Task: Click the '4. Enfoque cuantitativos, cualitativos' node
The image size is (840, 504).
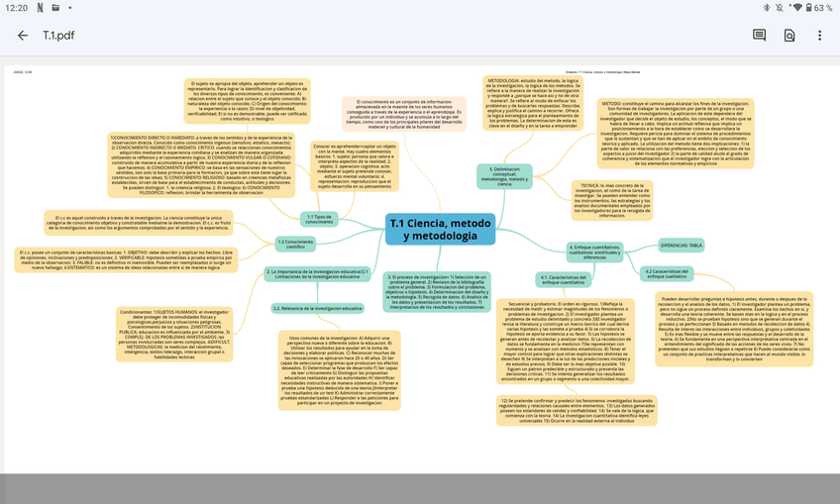Action: pos(594,250)
